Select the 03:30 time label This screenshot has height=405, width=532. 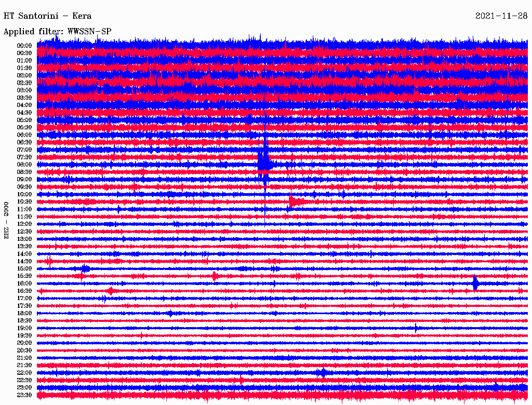click(x=24, y=98)
